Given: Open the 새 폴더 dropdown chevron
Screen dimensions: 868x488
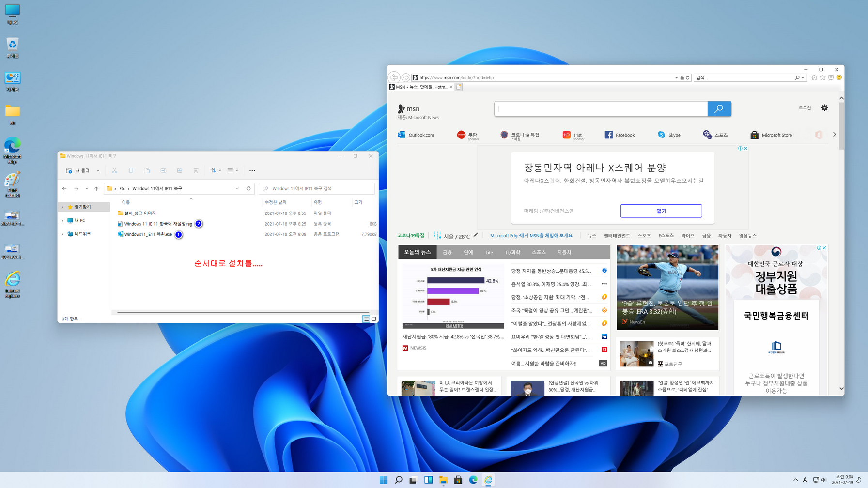Looking at the screenshot, I should point(98,170).
